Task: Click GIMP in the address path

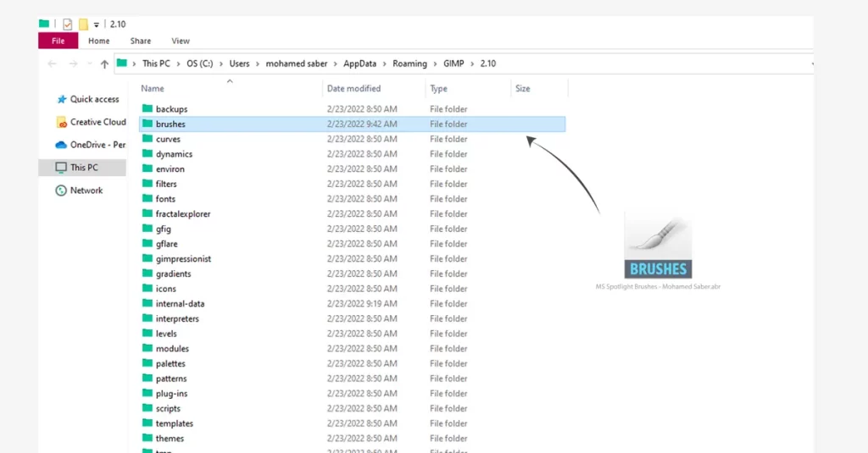Action: click(453, 64)
